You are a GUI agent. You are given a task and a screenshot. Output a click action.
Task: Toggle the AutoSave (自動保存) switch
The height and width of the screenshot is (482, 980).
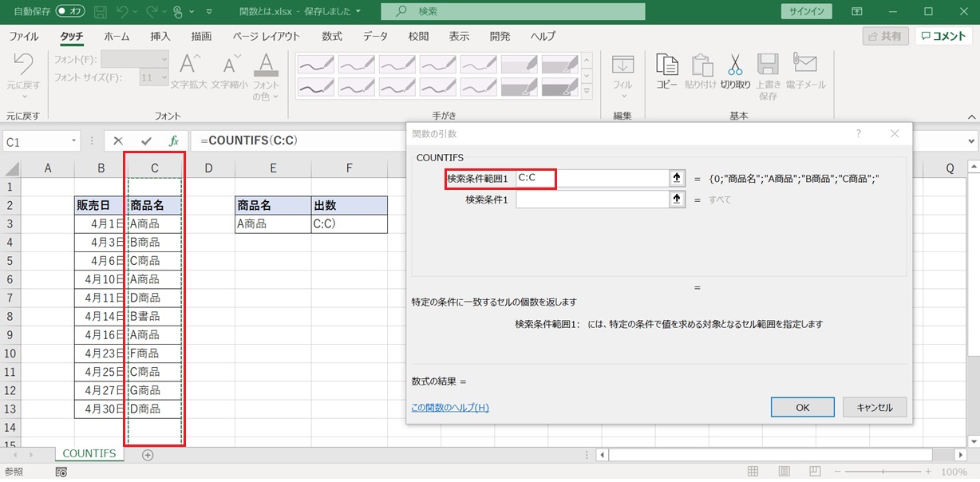(x=70, y=12)
